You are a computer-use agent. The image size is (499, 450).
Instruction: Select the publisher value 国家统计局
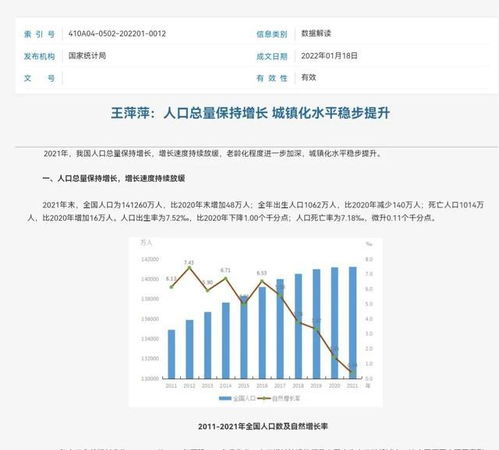87,56
